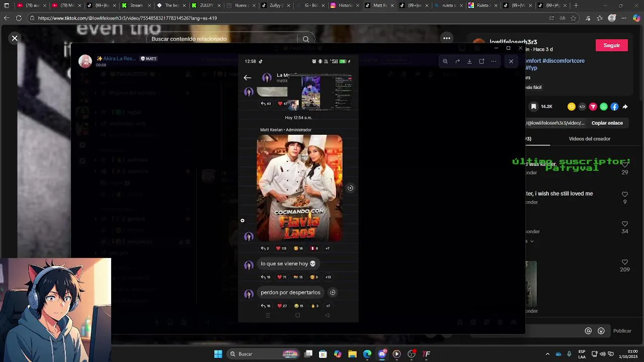
Task: Show hidden system tray icons
Action: (547, 354)
